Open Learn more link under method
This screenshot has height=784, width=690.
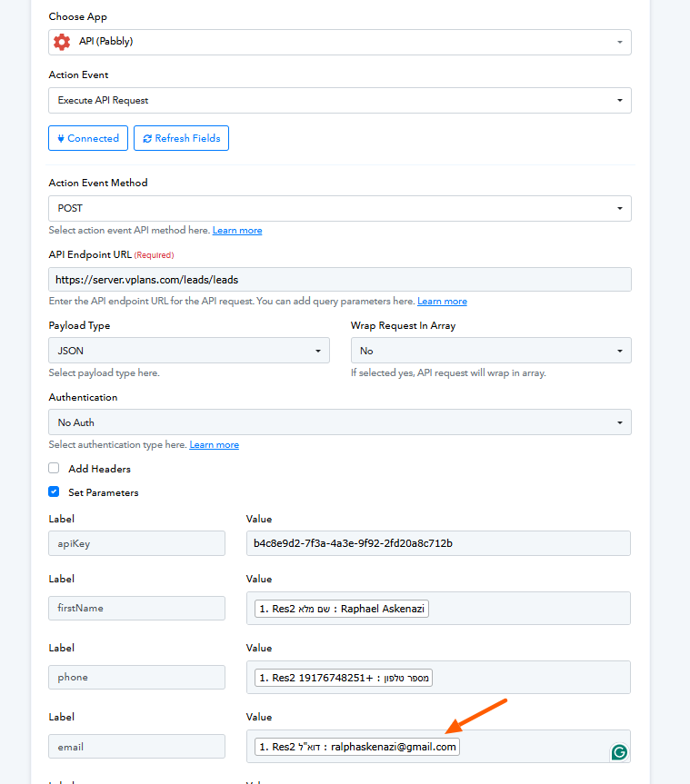click(237, 231)
